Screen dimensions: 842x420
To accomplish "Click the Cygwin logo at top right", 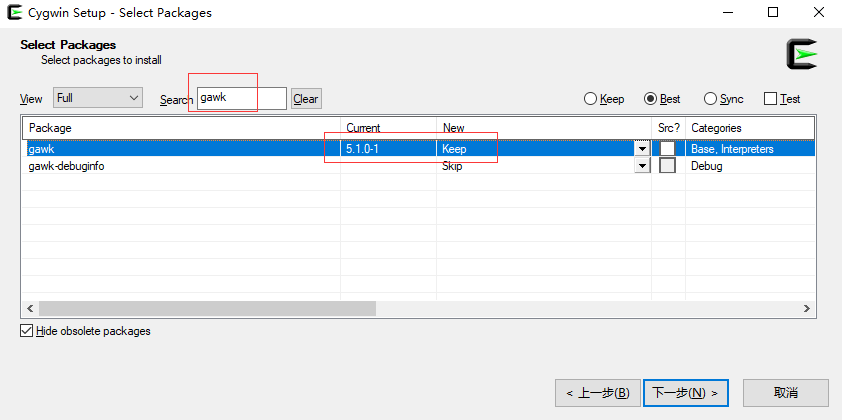I will 802,54.
